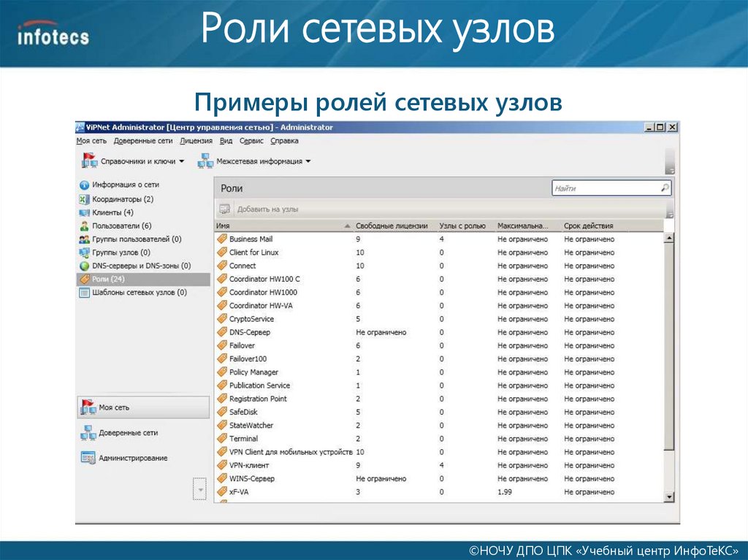Click the Terminal role tag icon
748x560 pixels.
(222, 438)
